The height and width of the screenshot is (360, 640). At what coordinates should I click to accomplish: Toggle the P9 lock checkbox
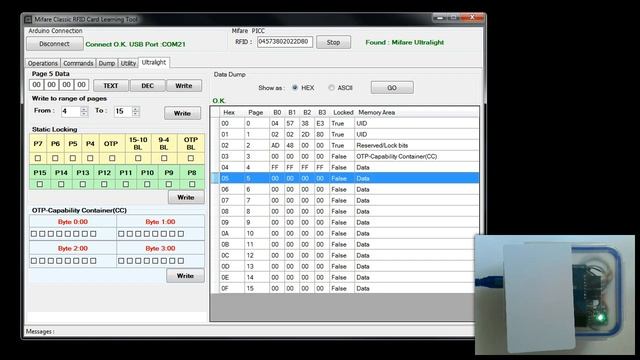(x=169, y=184)
